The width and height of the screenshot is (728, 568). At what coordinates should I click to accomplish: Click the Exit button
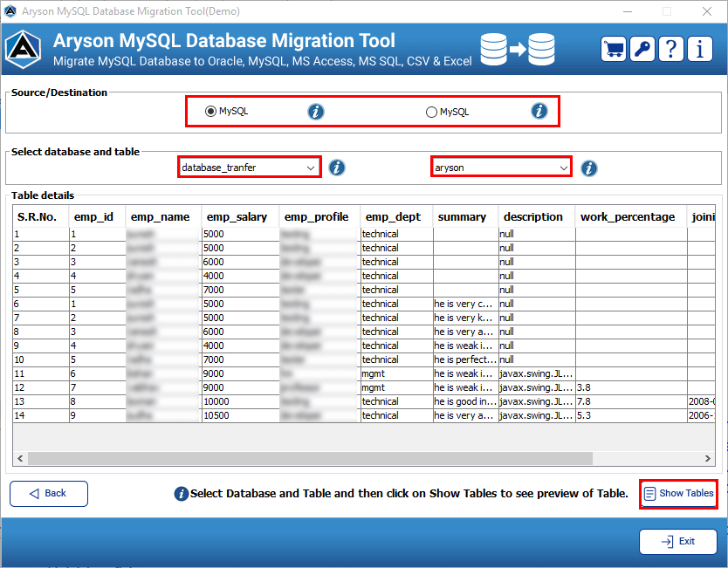[678, 542]
